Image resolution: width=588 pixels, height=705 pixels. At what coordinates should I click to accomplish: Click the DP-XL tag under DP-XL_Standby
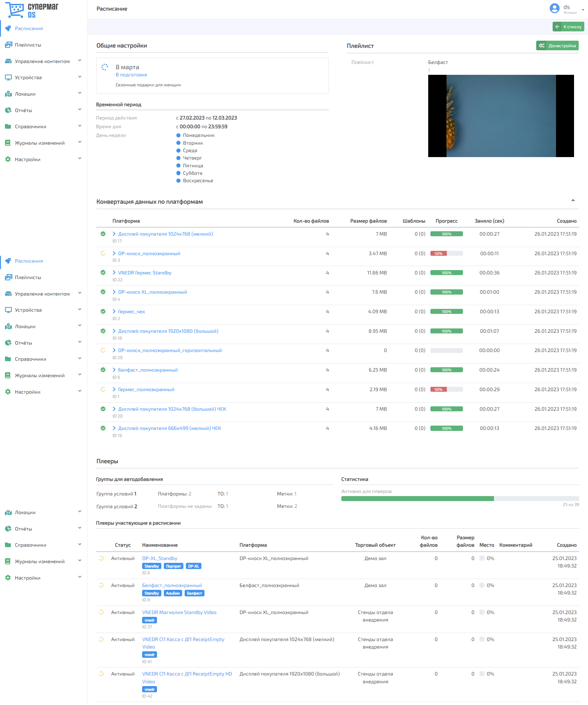coord(193,566)
